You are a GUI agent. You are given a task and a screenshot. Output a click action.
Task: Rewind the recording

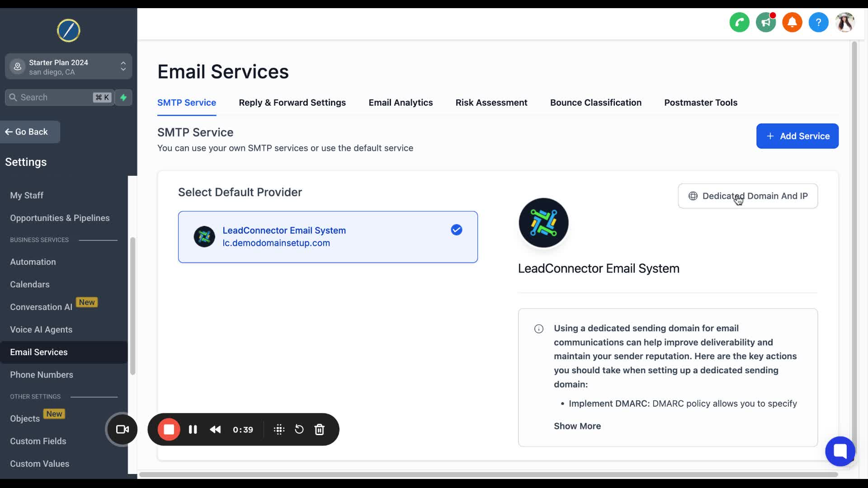(x=216, y=429)
